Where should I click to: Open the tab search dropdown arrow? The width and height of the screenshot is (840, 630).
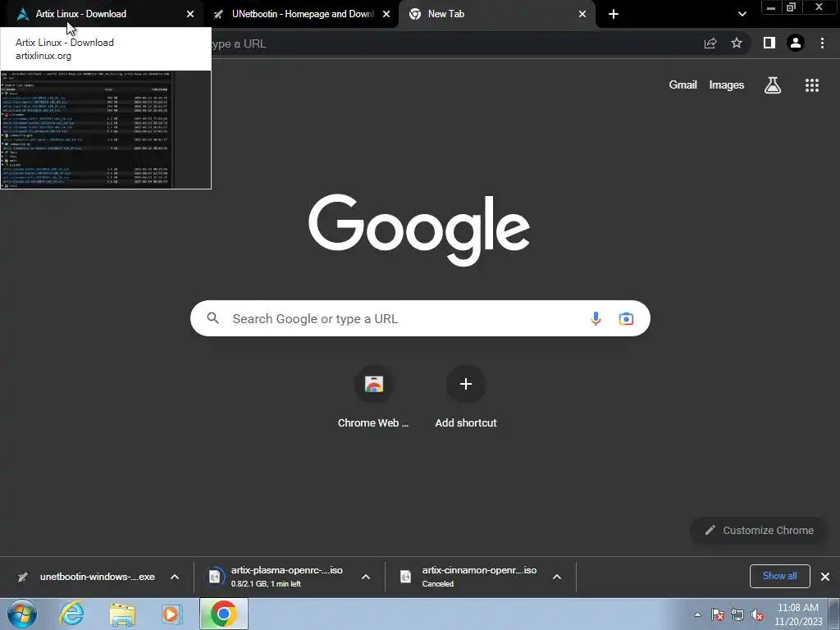coord(742,14)
